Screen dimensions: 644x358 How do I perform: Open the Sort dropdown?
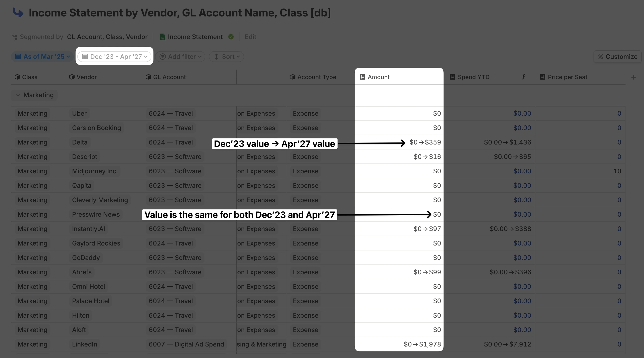pos(226,57)
